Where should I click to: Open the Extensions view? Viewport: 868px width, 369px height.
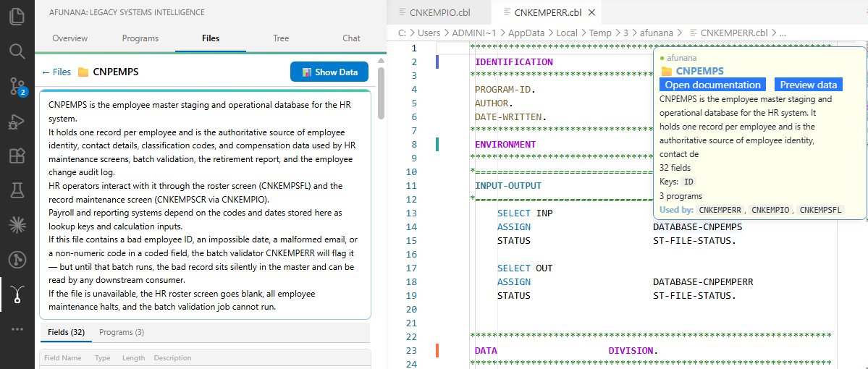tap(17, 156)
